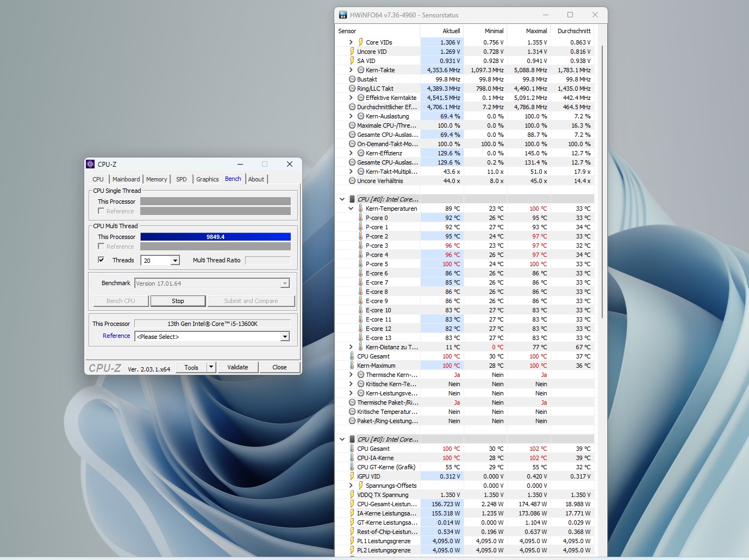Click the CPU-Gesamt-Leistung power icon

(x=352, y=504)
